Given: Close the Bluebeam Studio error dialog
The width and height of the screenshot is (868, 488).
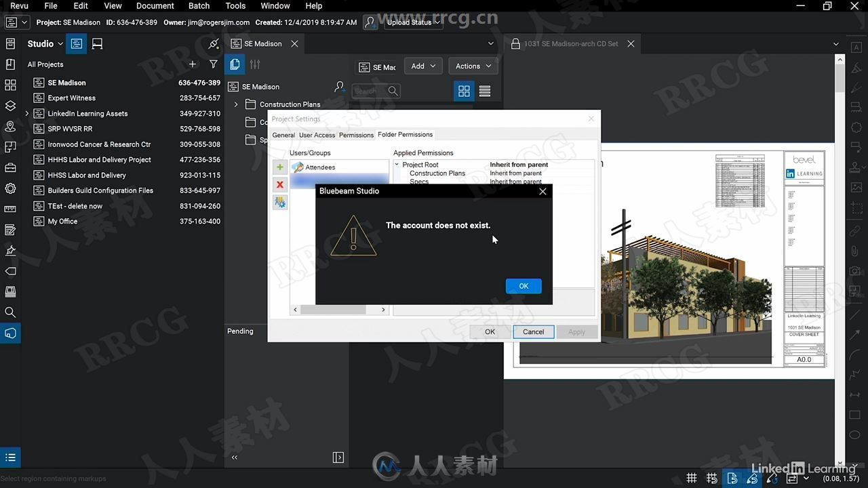Looking at the screenshot, I should 542,192.
